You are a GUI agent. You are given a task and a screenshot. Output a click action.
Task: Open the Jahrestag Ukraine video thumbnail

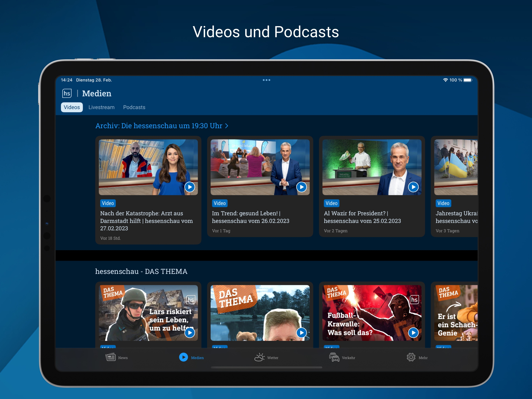pyautogui.click(x=456, y=167)
